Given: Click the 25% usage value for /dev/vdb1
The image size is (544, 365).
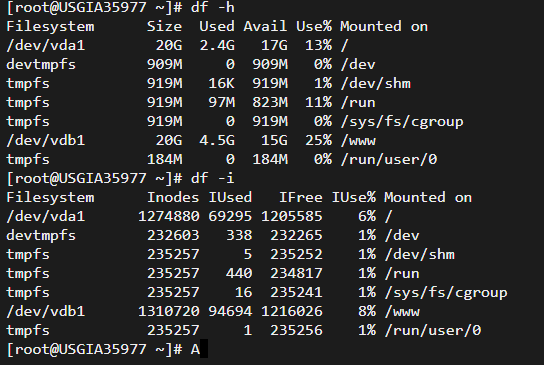Looking at the screenshot, I should [x=318, y=141].
